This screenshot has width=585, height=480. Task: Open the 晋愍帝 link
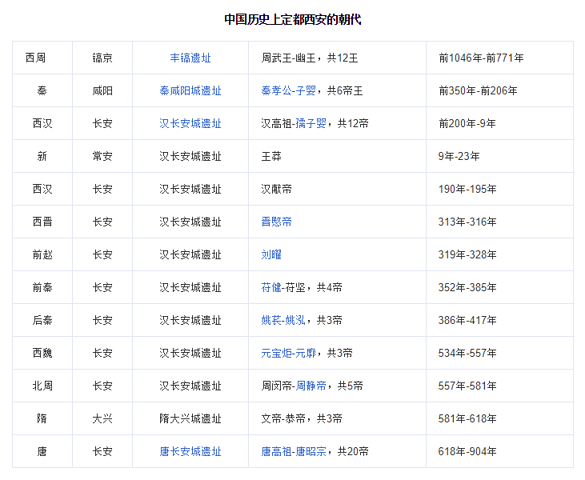[x=276, y=222]
